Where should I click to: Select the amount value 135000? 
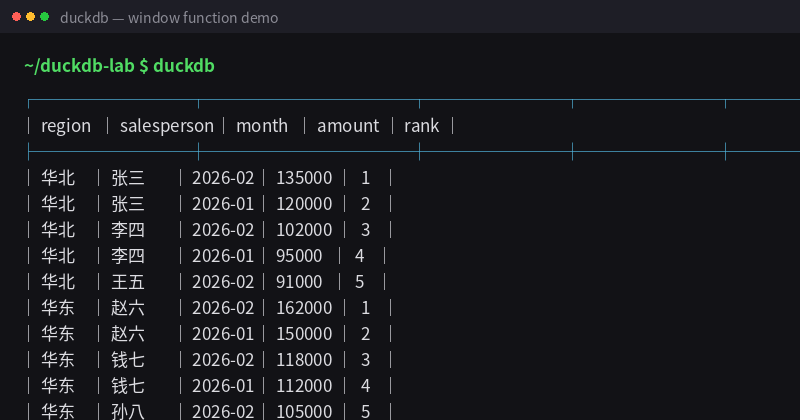[x=304, y=178]
